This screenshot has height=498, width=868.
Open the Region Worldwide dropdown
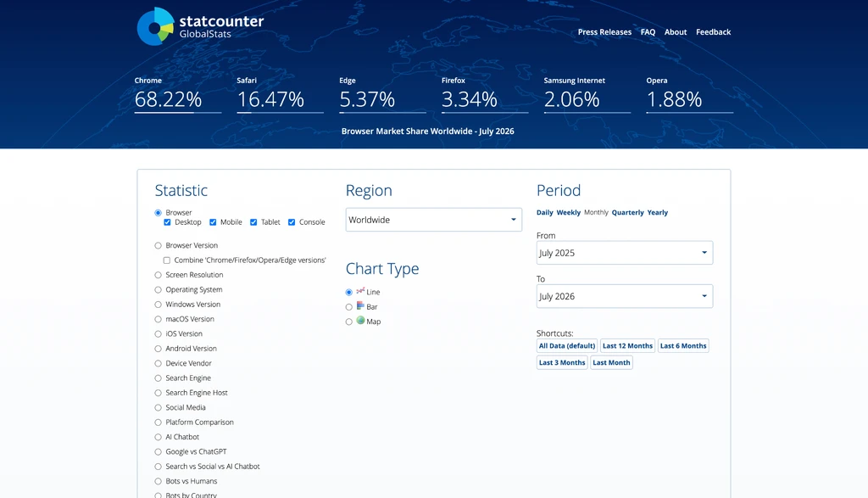tap(433, 220)
